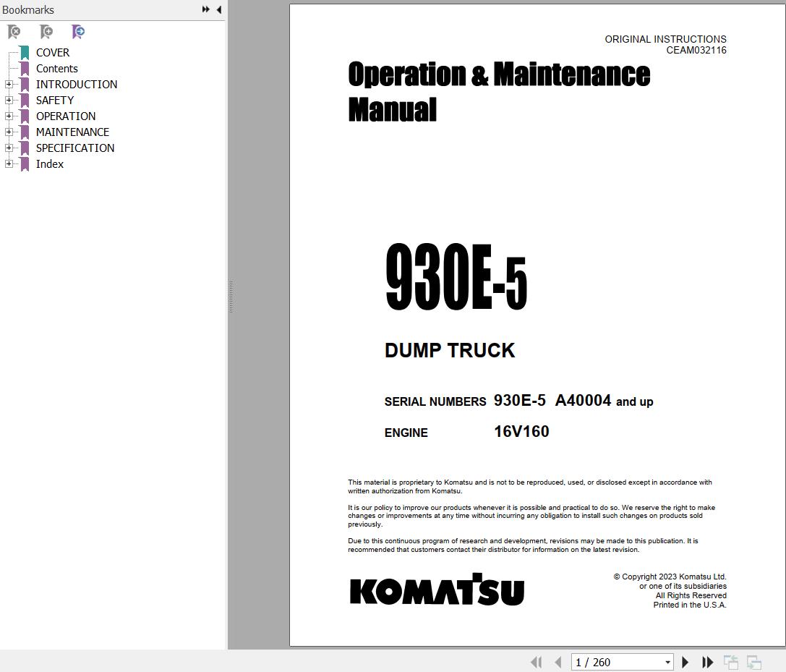Open the SPECIFICATION bookmark
Image resolution: width=786 pixels, height=672 pixels.
click(74, 148)
